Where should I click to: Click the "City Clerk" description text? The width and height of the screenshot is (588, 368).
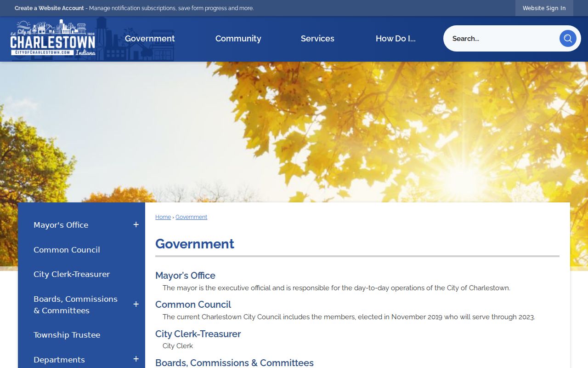pyautogui.click(x=178, y=346)
